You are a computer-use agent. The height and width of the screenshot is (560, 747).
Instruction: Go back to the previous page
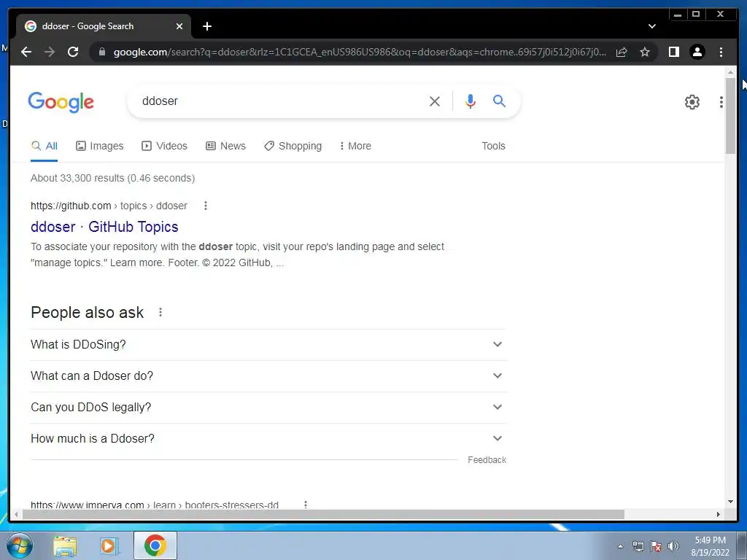(x=26, y=52)
